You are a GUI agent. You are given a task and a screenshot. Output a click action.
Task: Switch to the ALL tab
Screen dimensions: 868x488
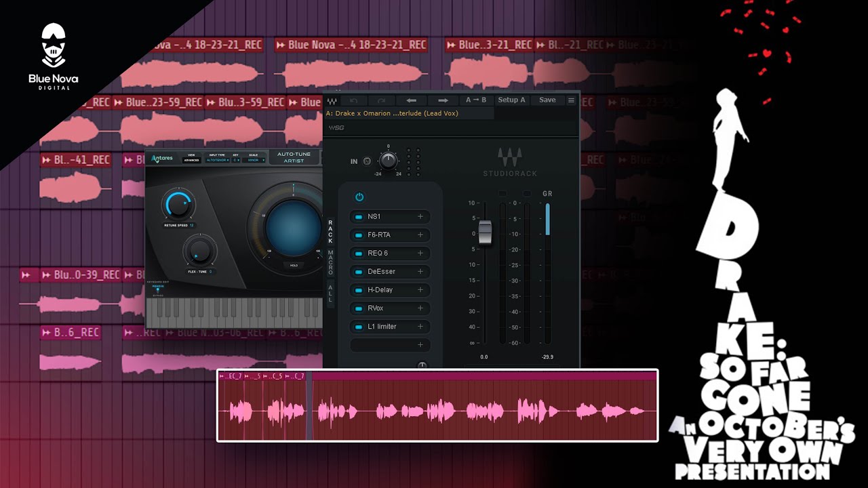[330, 293]
